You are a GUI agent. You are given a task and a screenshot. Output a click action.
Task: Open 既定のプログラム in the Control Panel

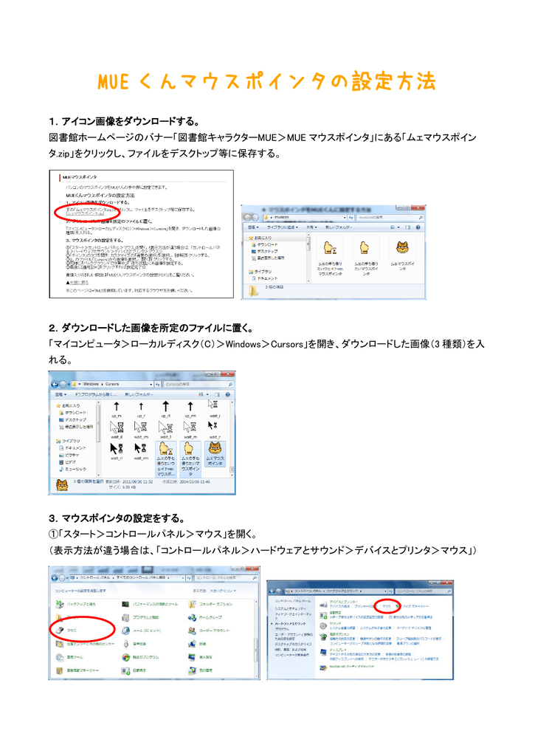coord(140,656)
